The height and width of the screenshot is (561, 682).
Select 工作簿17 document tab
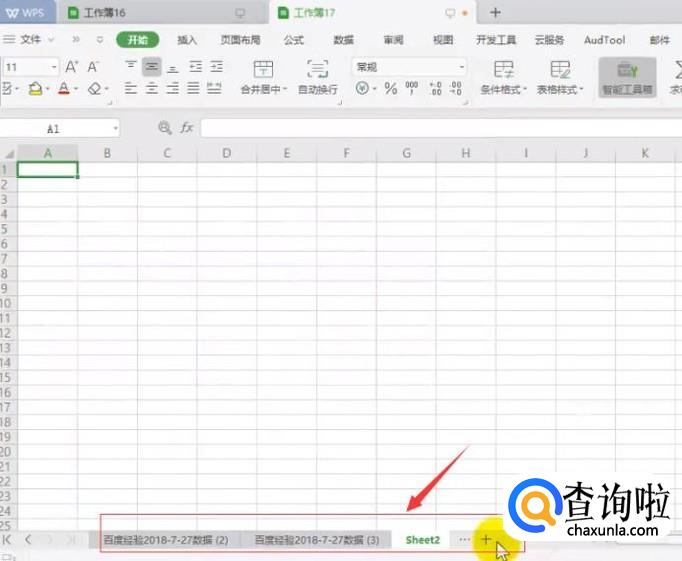(x=372, y=13)
